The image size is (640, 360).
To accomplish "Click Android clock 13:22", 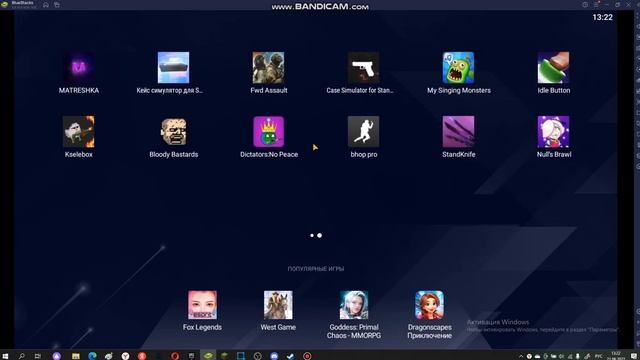I will pyautogui.click(x=602, y=17).
